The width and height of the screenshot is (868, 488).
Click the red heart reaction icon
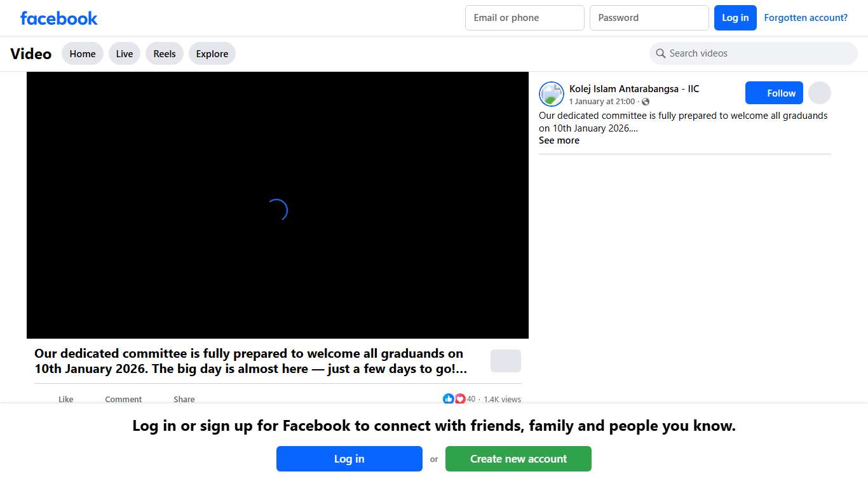(460, 399)
